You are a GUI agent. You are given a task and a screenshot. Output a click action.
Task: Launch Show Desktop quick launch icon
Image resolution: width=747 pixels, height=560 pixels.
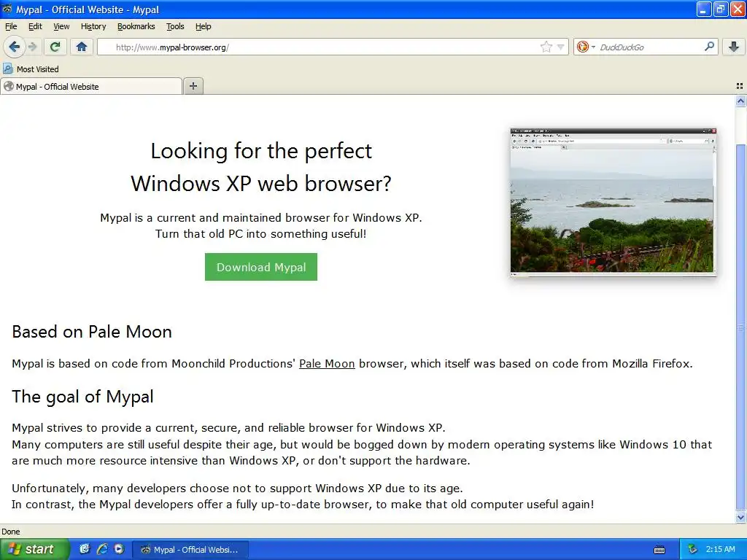point(85,549)
